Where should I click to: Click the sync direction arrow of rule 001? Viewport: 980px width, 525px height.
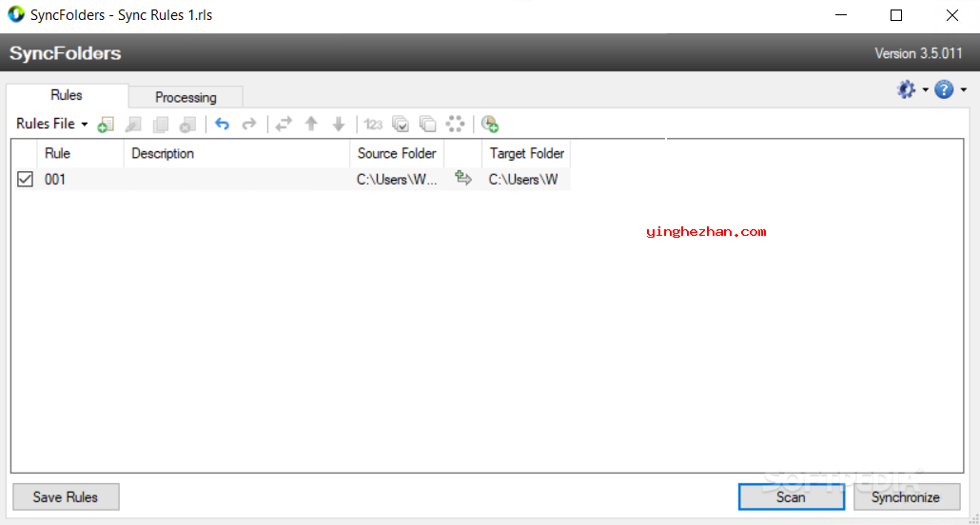click(x=463, y=179)
